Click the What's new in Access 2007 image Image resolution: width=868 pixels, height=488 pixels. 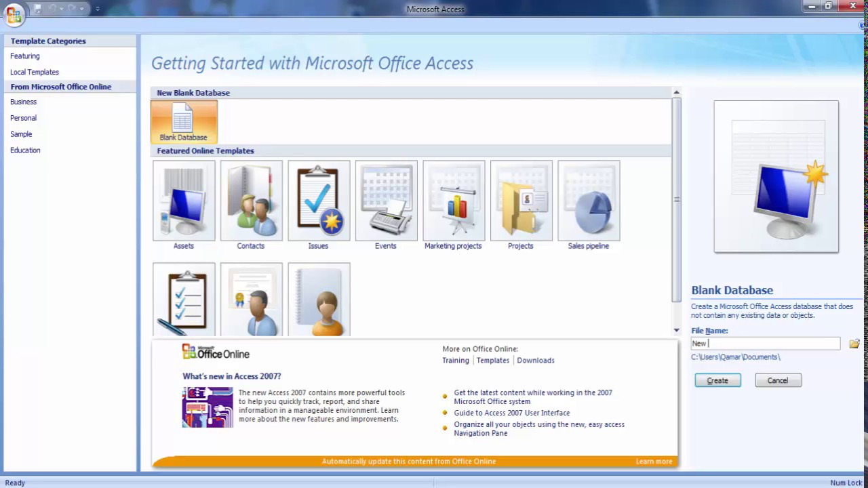(208, 407)
